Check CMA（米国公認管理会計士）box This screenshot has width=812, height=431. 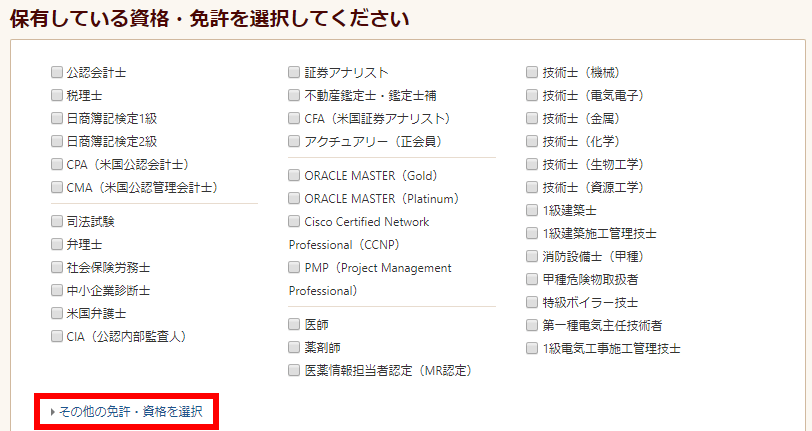pos(57,187)
